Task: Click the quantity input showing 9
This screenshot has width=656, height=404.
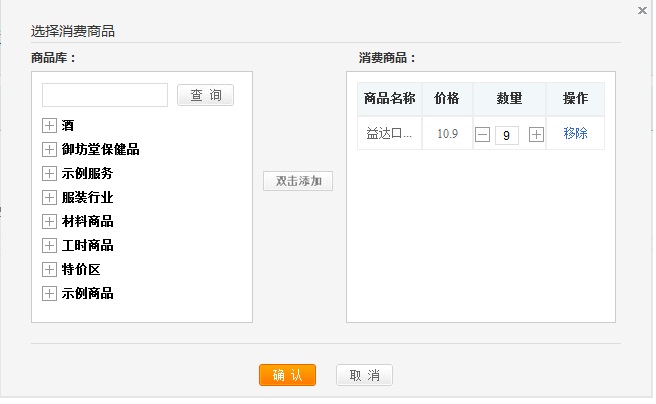Action: [x=507, y=135]
